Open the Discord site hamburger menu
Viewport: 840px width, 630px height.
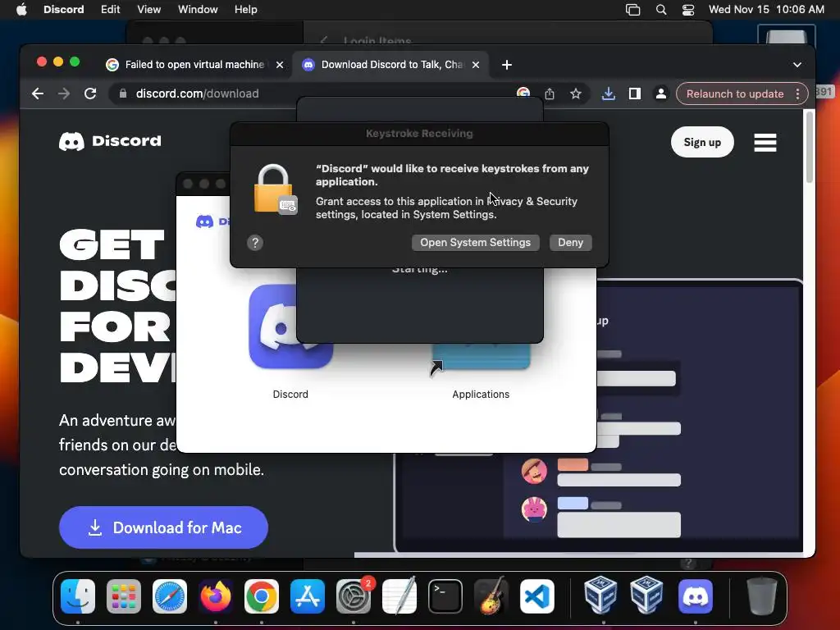pos(765,143)
